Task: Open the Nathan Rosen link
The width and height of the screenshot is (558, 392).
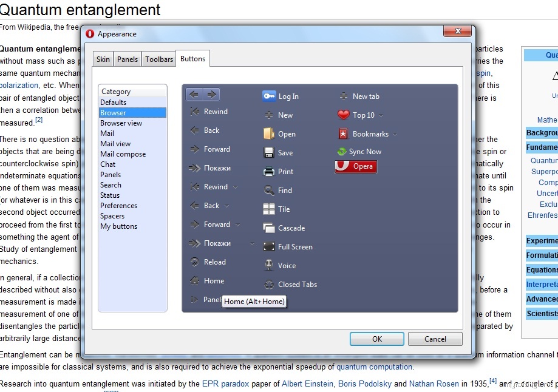Action: [x=434, y=384]
